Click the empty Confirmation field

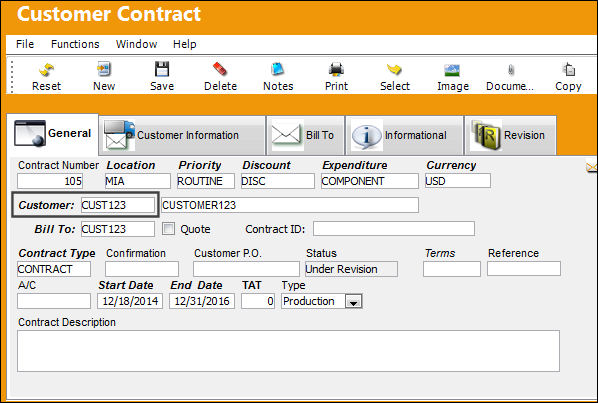point(142,269)
